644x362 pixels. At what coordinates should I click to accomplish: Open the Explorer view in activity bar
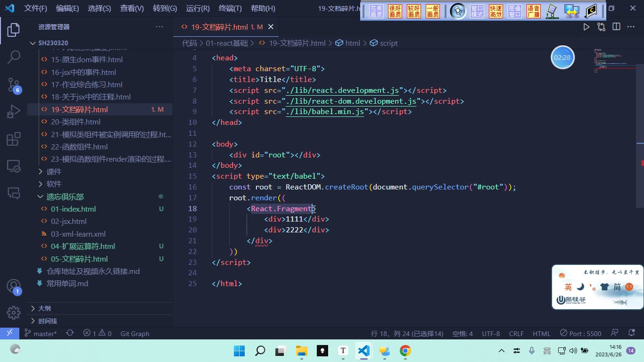pos(14,30)
